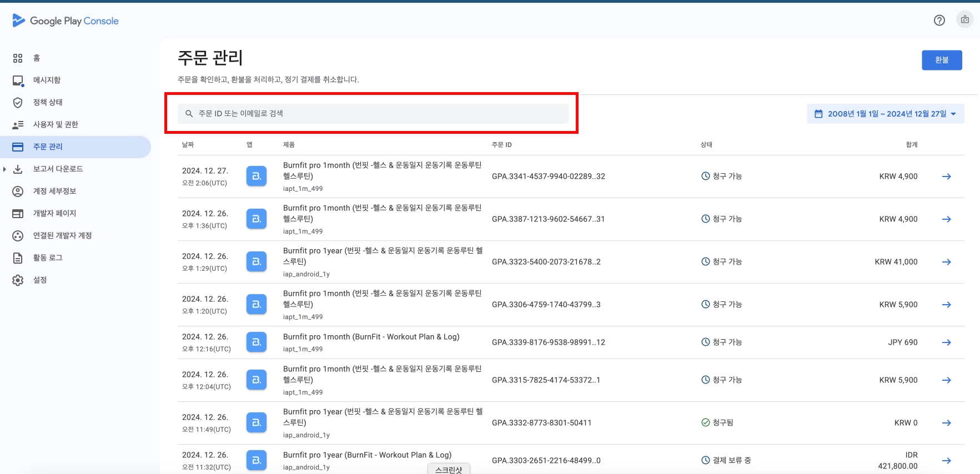Screen dimensions: 980x474
Task: Open arrow for the IDR 421,800.00 order
Action: click(x=947, y=461)
